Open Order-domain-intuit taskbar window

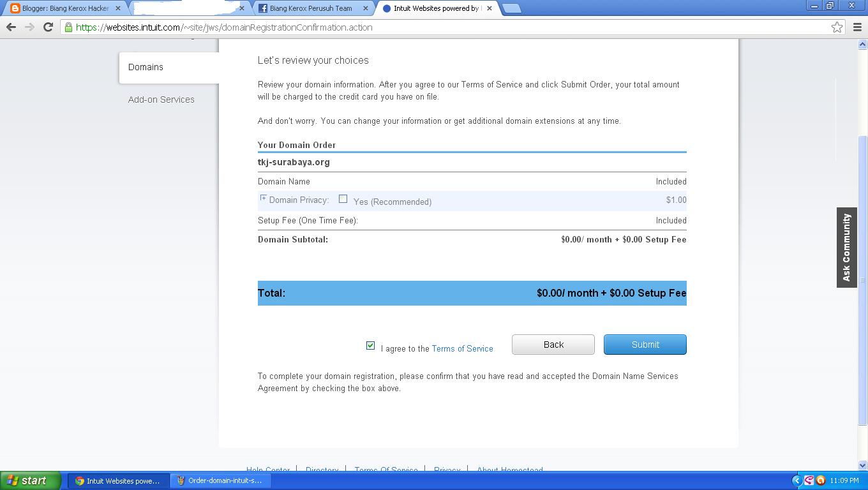click(x=221, y=480)
